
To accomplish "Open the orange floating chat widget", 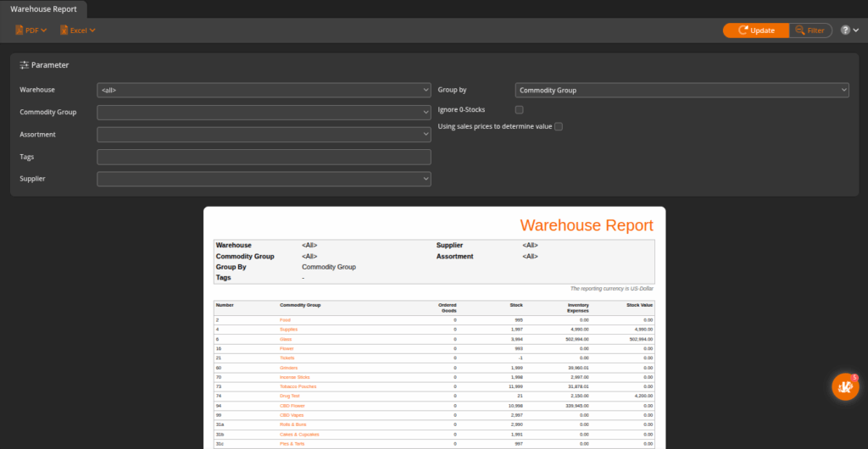I will point(845,386).
